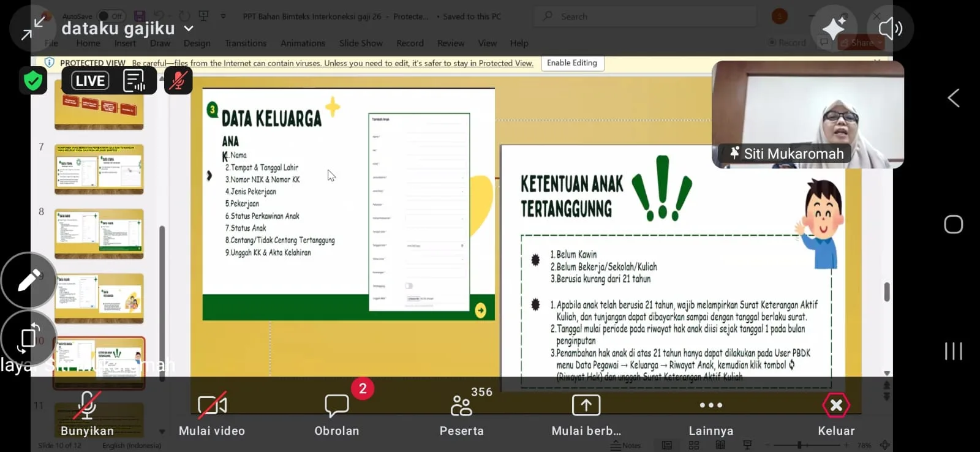Image resolution: width=980 pixels, height=452 pixels.
Task: Open the green security shield info
Action: tap(33, 81)
